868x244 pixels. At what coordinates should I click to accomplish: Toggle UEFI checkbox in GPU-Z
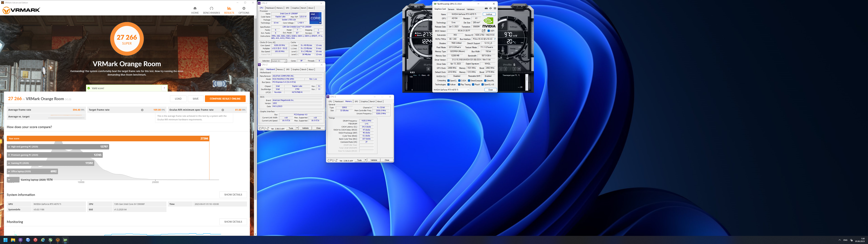click(489, 31)
